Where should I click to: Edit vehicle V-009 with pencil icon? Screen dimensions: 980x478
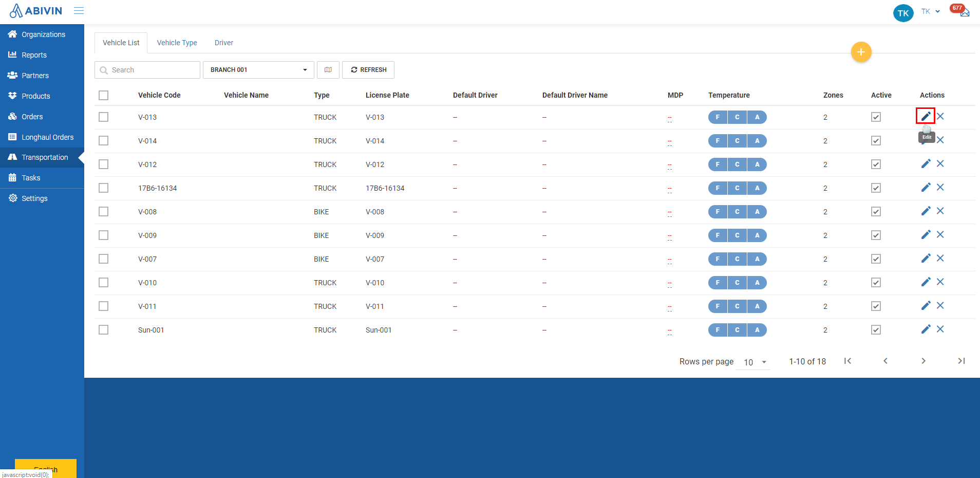click(x=926, y=234)
